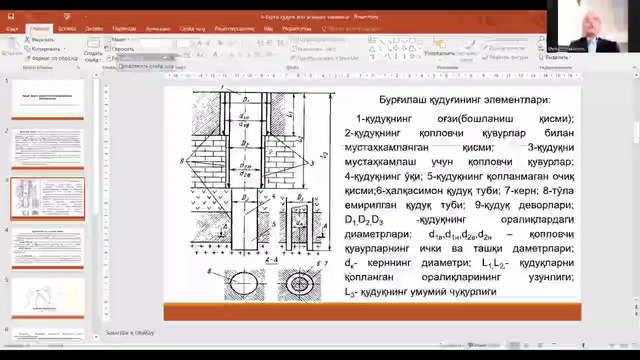This screenshot has width=640, height=360.
Task: Click the zoom slider in status bar
Action: (x=584, y=345)
